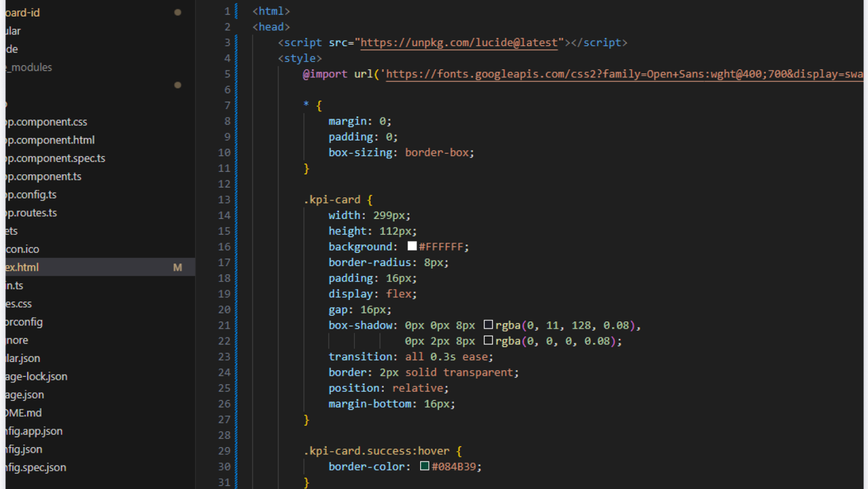This screenshot has height=489, width=868.
Task: Click the border-box value in the code
Action: pos(437,152)
